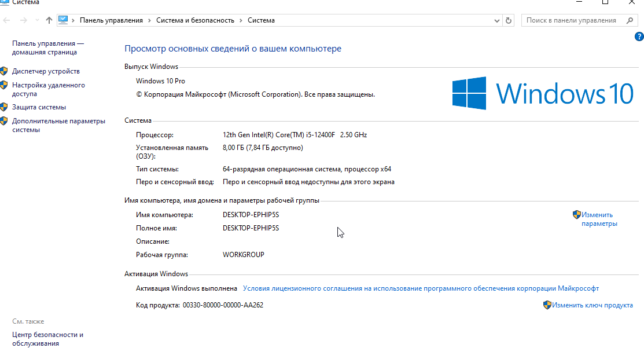Image resolution: width=644 pixels, height=359 pixels.
Task: Open 'Настройка удаленного доступа' link
Action: pyautogui.click(x=49, y=89)
